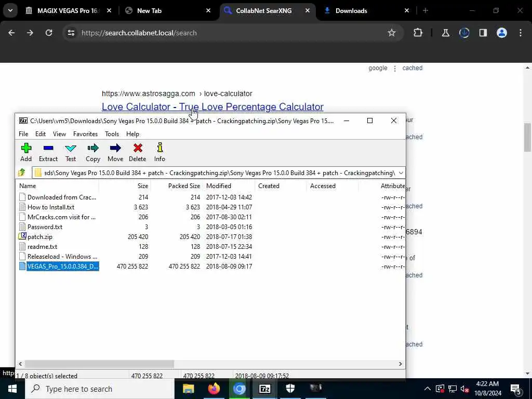Viewport: 532px width, 399px height.
Task: Open a new browser tab with plus
Action: [x=425, y=10]
